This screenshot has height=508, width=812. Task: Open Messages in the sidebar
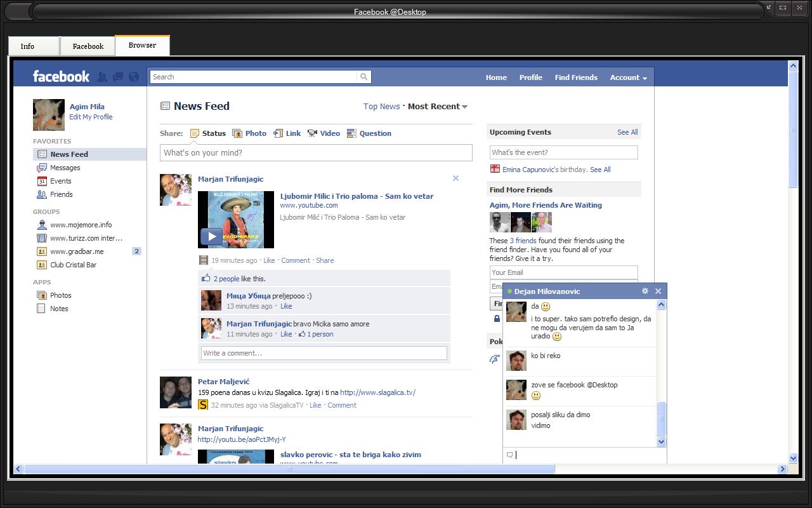[x=65, y=168]
